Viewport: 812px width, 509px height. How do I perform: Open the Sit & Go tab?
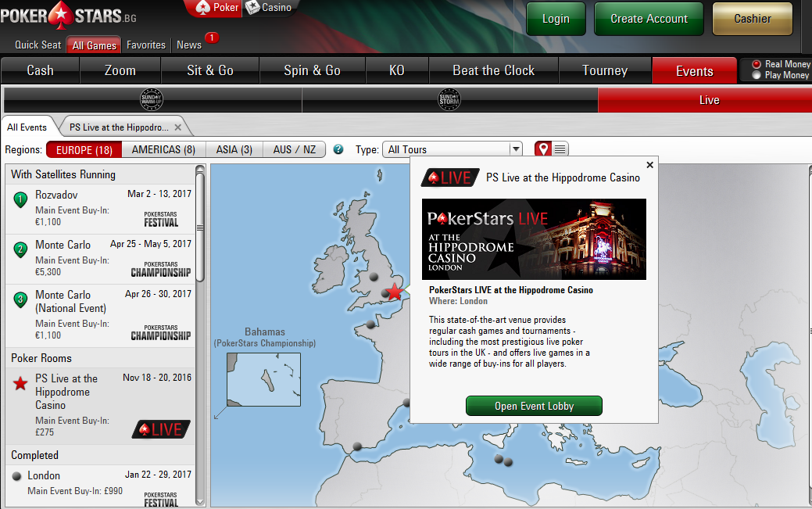click(x=210, y=70)
